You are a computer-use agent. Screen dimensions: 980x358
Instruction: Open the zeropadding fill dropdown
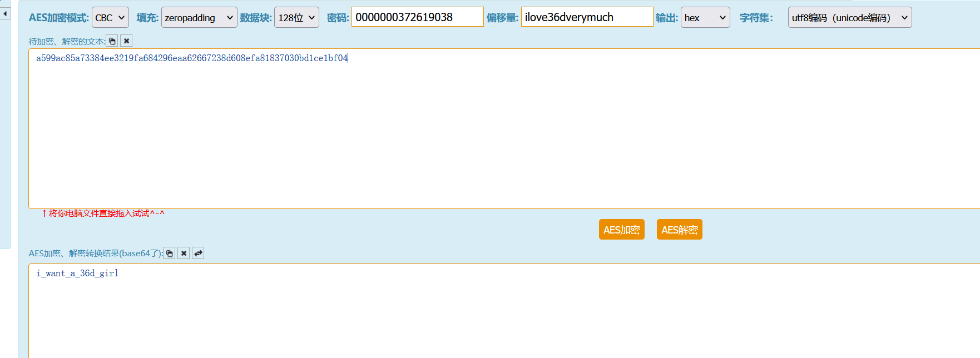[199, 17]
